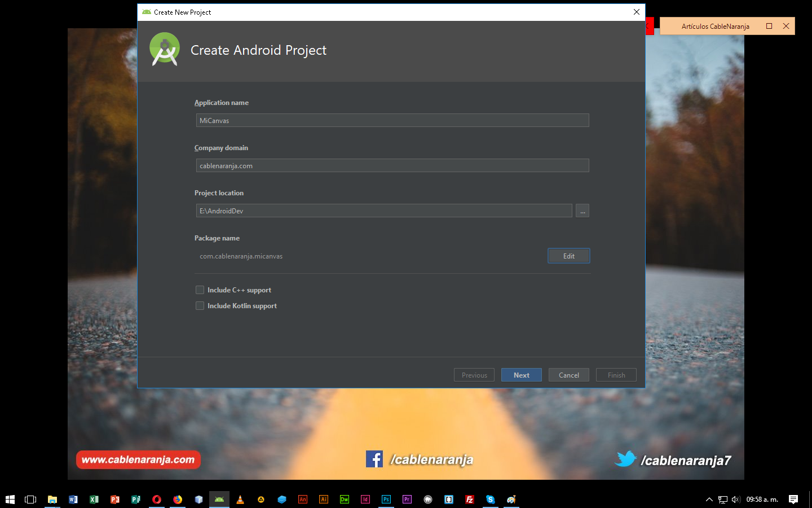Open the Paint app in the taskbar
Image resolution: width=812 pixels, height=508 pixels.
pos(511,500)
